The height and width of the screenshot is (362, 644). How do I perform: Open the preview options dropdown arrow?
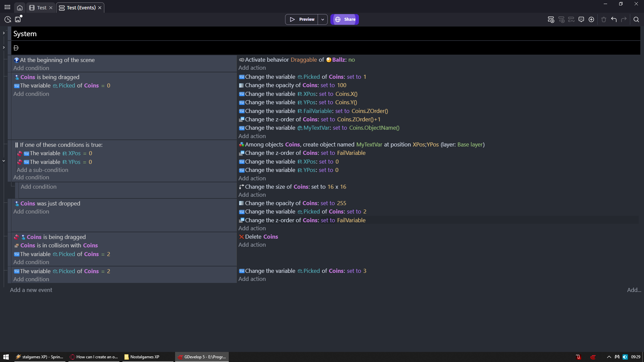[323, 19]
